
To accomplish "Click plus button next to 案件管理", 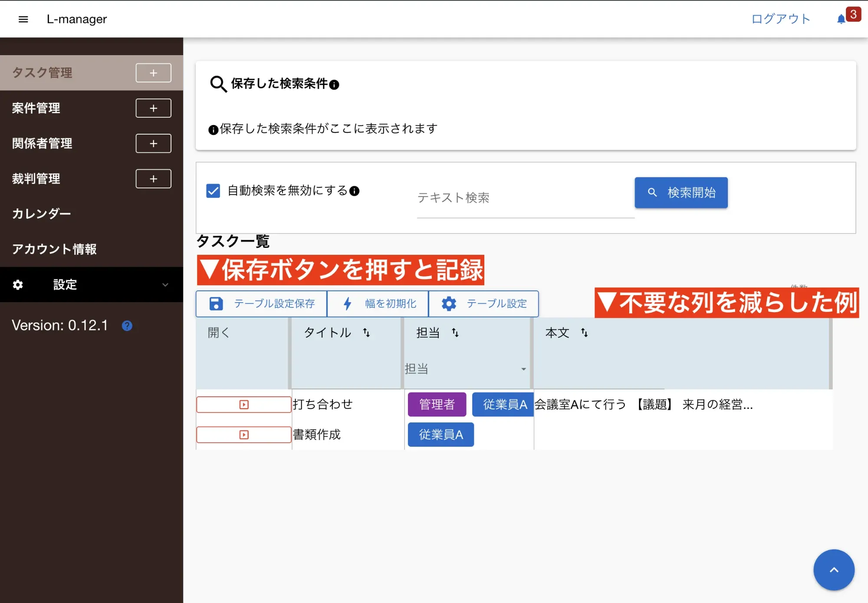I will (153, 108).
